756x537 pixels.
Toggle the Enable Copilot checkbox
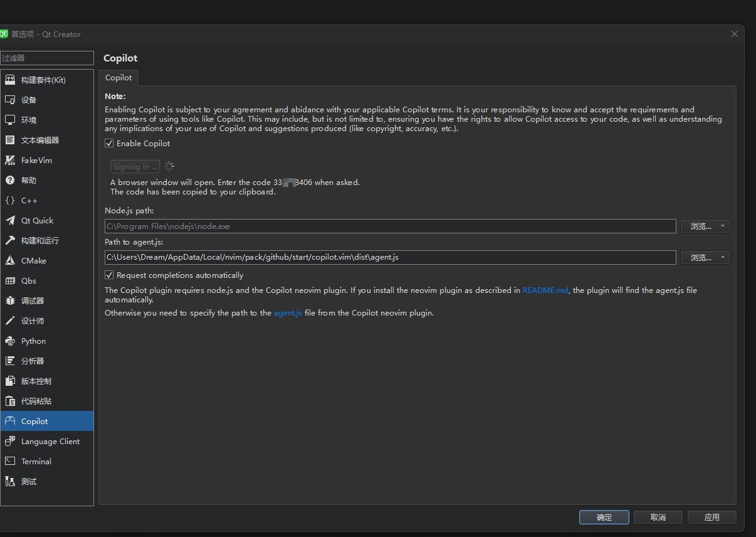pos(109,143)
